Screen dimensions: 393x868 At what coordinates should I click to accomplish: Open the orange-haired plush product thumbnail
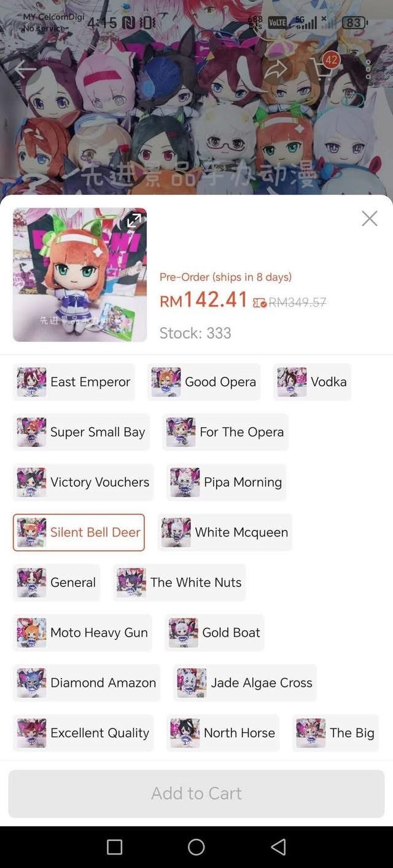[x=80, y=275]
